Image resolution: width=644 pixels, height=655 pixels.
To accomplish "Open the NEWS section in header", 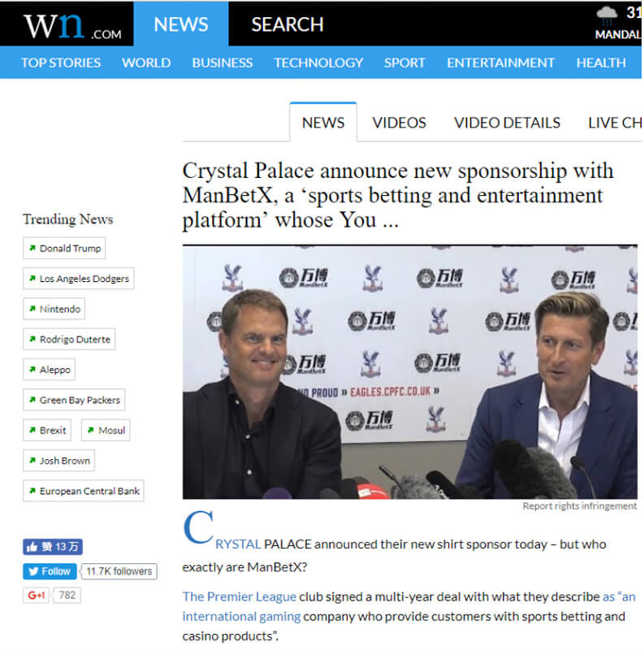I will [181, 24].
